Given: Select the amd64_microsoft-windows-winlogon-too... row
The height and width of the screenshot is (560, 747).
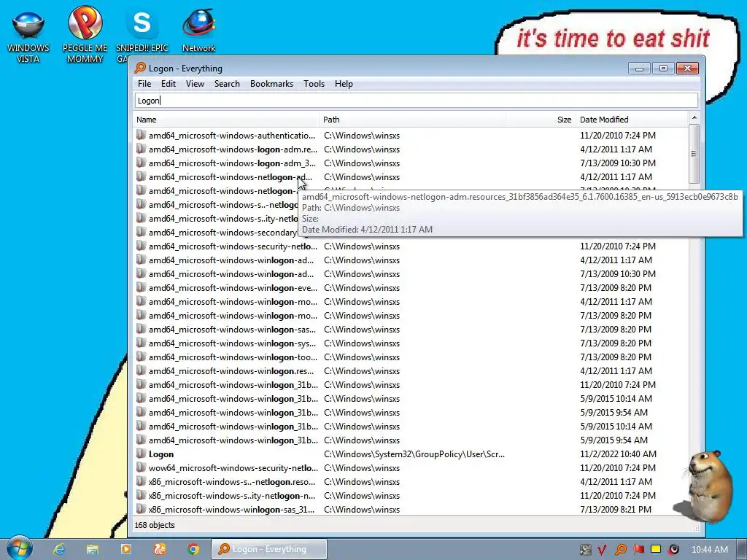Looking at the screenshot, I should coord(411,357).
